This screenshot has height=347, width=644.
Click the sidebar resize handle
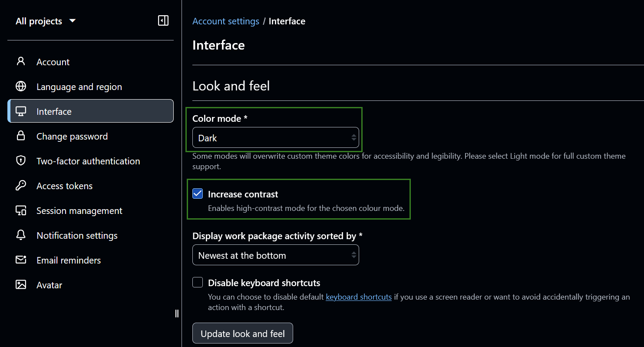coord(177,313)
